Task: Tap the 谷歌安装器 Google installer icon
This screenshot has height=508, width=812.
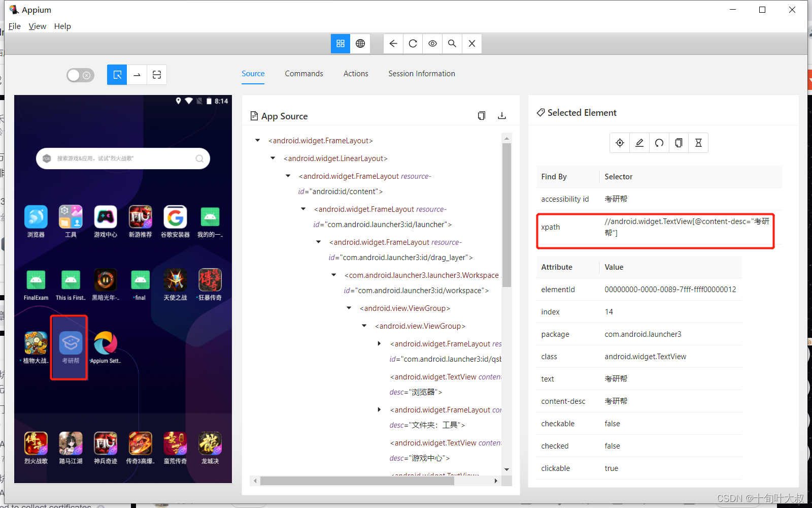Action: (175, 221)
